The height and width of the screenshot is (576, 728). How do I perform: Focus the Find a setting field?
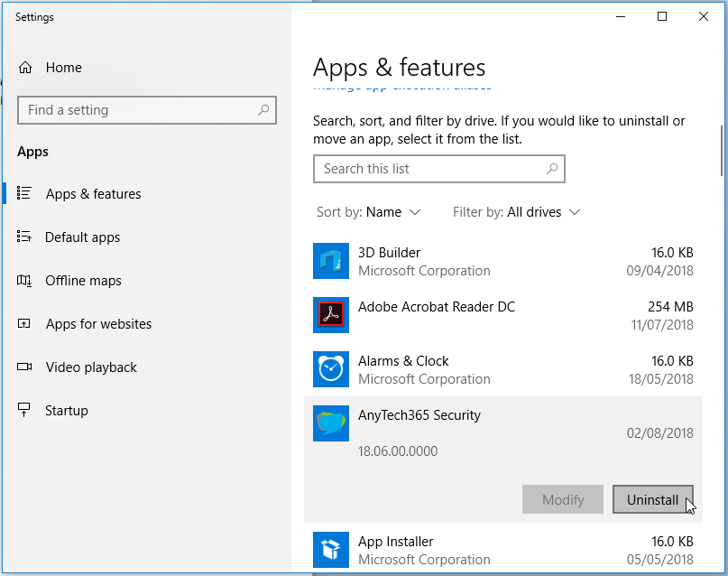click(x=147, y=110)
